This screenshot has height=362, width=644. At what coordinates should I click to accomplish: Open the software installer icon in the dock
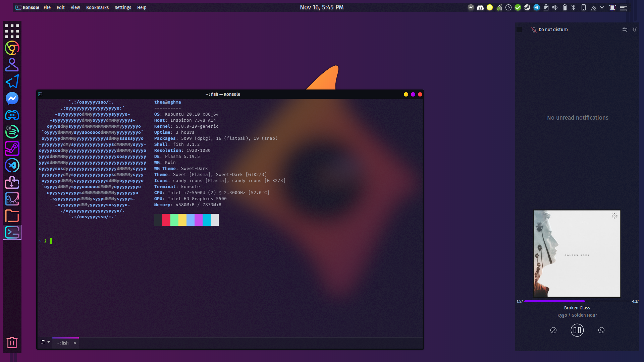[12, 182]
